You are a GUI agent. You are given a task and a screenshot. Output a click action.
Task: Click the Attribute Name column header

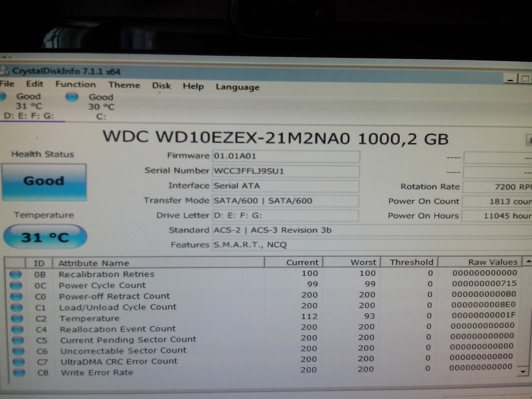159,263
